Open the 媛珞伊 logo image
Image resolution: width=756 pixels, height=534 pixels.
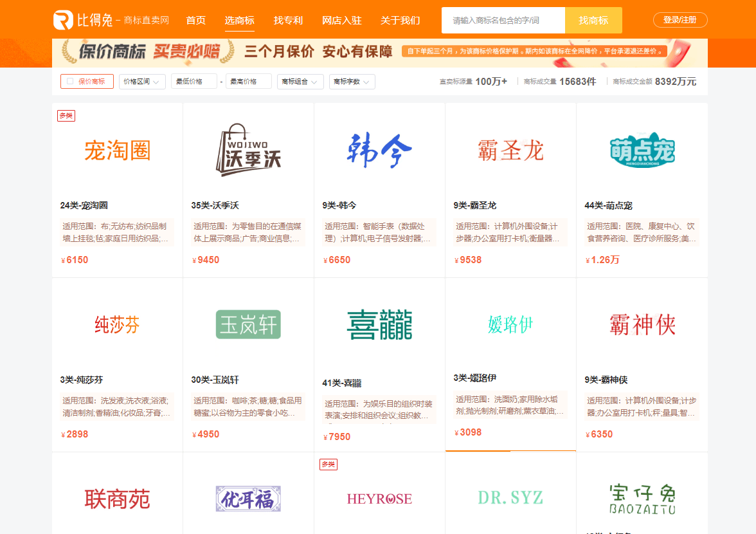coord(510,324)
